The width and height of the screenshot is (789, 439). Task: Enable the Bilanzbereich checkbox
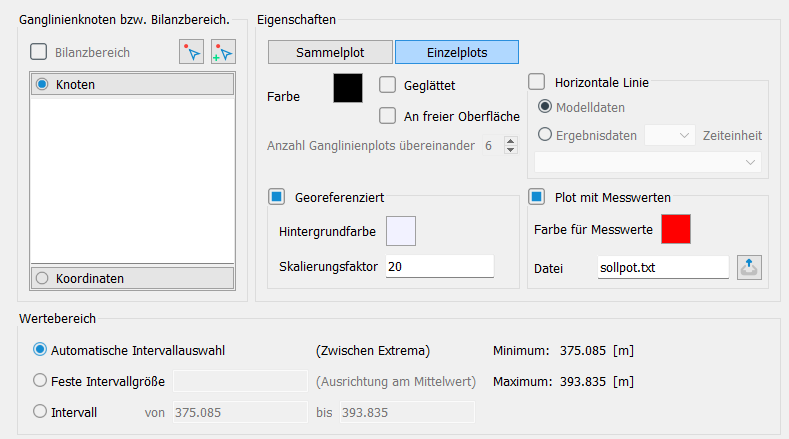click(x=39, y=52)
